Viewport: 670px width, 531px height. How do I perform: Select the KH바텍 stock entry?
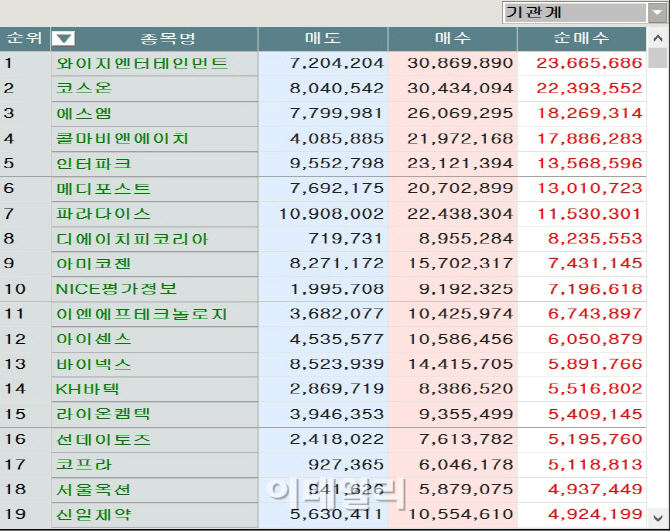tap(88, 389)
